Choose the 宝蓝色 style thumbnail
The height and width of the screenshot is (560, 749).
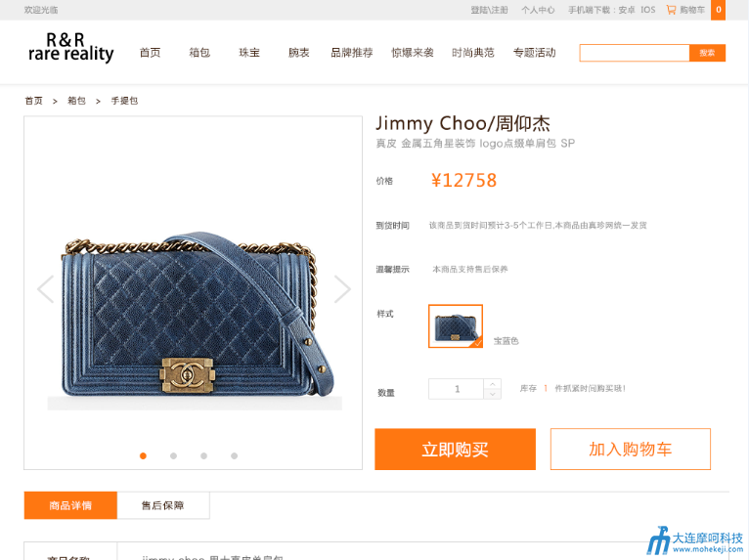(456, 326)
